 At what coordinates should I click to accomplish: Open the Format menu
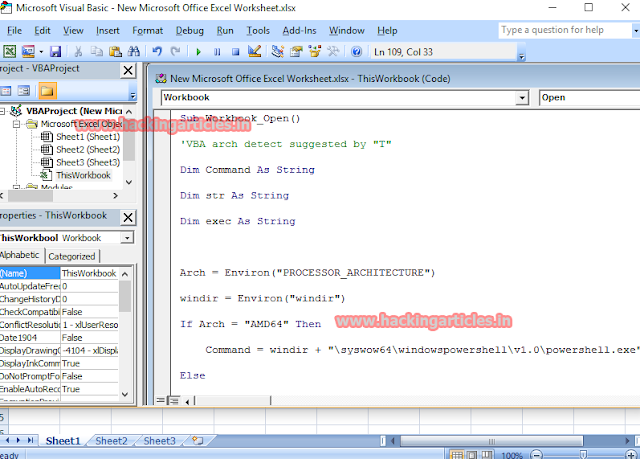coord(147,31)
